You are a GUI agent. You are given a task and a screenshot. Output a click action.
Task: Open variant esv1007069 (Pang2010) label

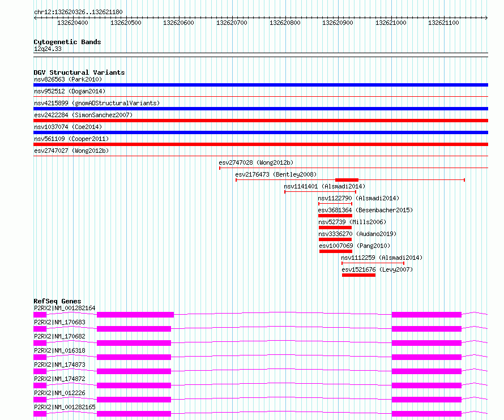(x=354, y=246)
